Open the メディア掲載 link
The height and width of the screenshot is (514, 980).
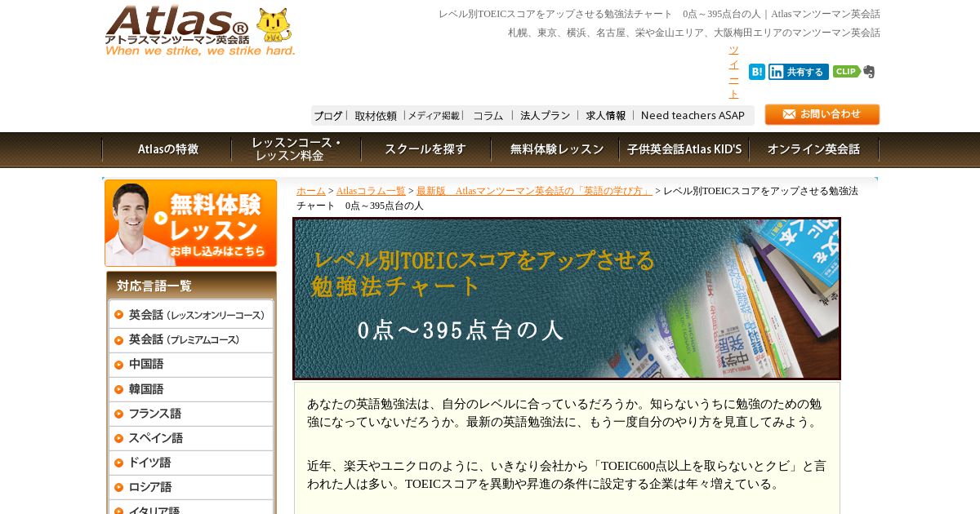(x=434, y=116)
